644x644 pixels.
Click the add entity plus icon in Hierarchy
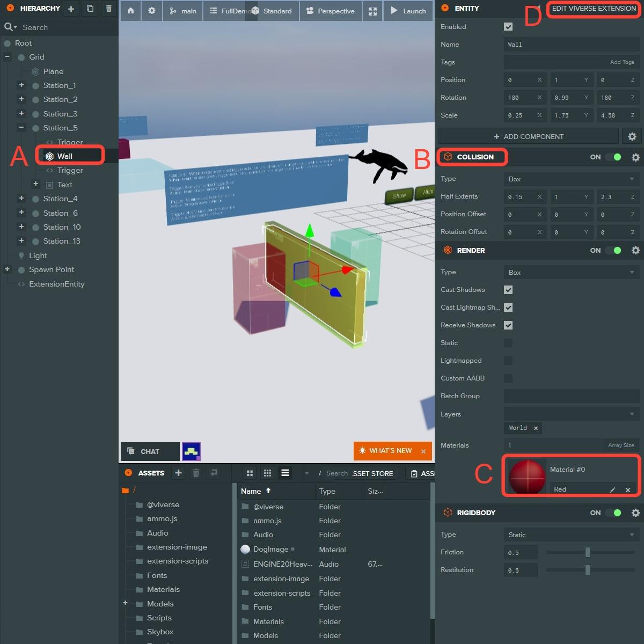[x=71, y=9]
